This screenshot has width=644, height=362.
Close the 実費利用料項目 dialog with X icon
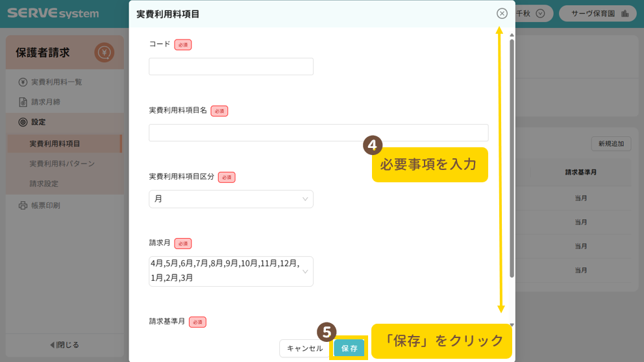502,14
